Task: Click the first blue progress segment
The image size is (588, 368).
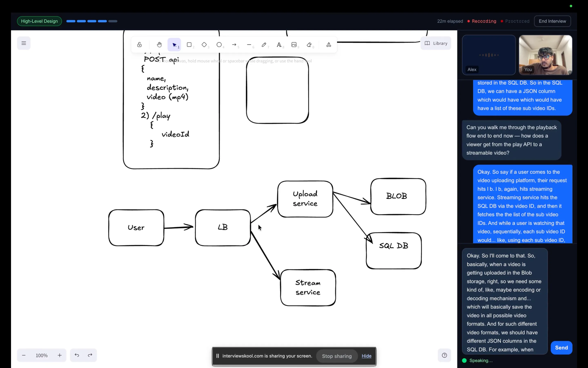Action: [x=71, y=21]
